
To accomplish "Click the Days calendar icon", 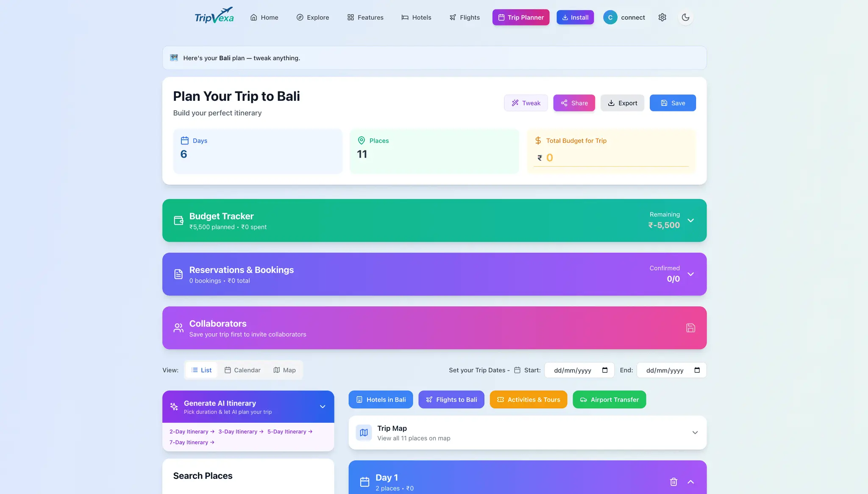I will [x=185, y=141].
